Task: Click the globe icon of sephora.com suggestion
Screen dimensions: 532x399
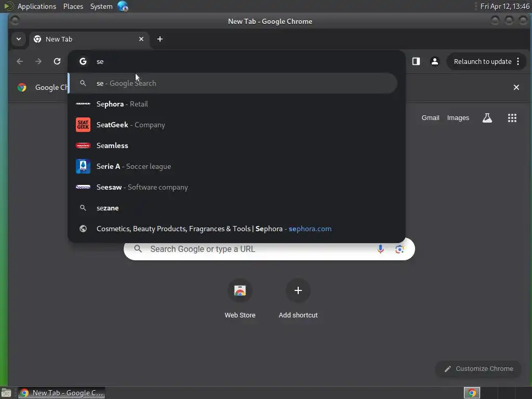Action: click(83, 229)
